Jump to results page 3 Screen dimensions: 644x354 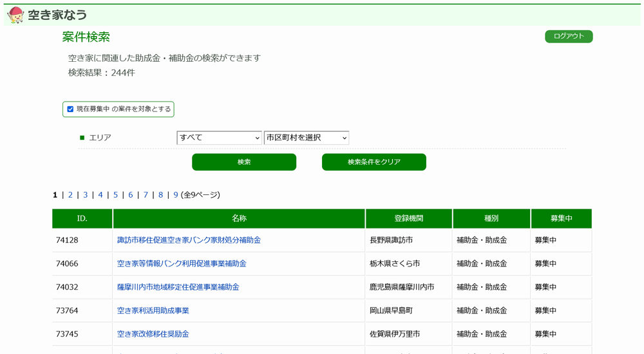tap(86, 195)
